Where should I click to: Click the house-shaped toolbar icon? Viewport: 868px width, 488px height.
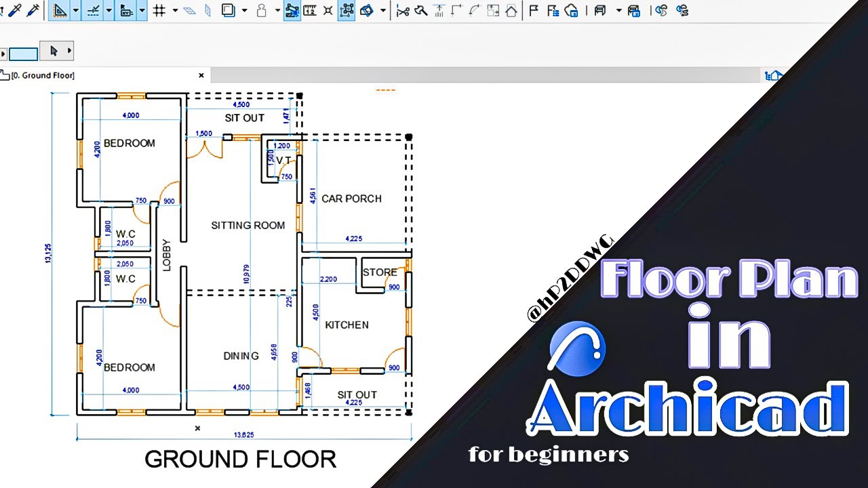(511, 10)
